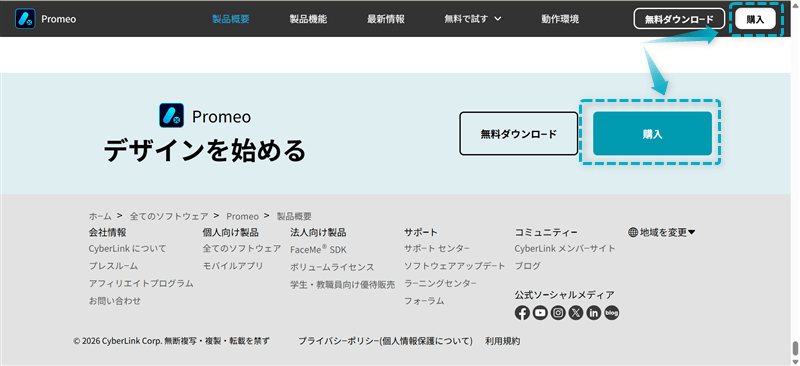
Task: Click the 公式ソーシャルメディア heading
Action: click(x=564, y=295)
